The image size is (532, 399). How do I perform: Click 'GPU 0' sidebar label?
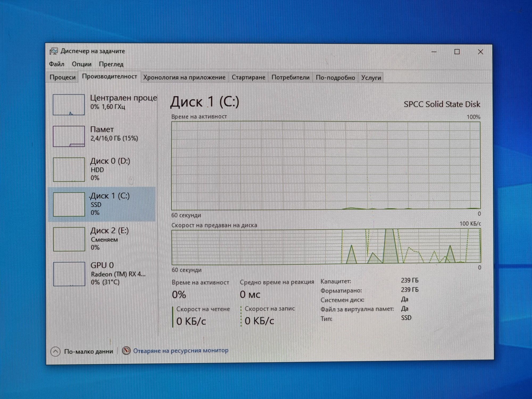click(x=102, y=265)
